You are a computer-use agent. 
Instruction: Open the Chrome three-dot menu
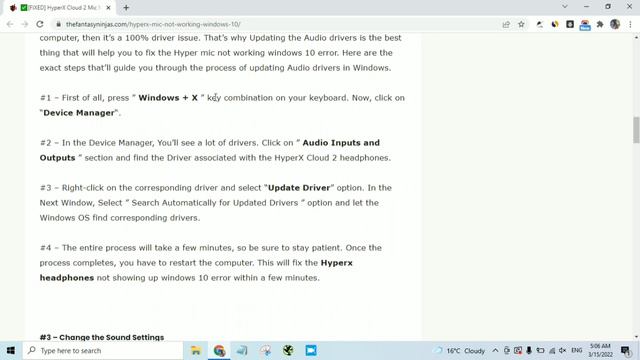630,24
